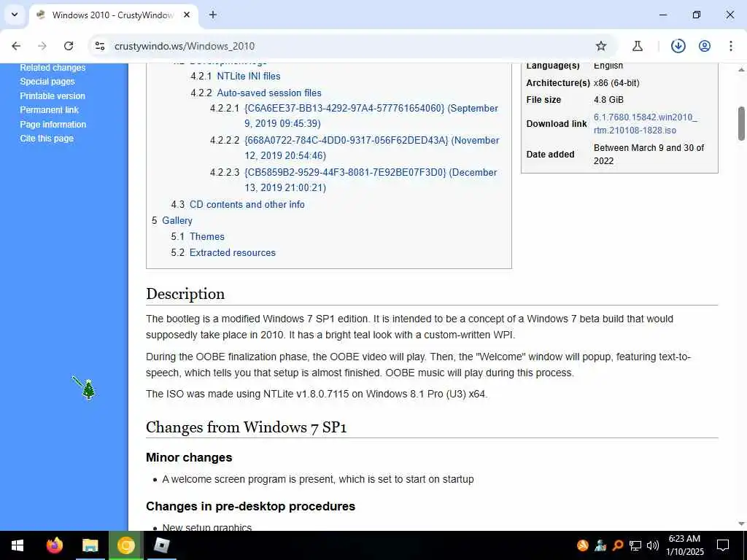Click Changes from Windows 7 SP1 heading
The height and width of the screenshot is (560, 747).
247,427
